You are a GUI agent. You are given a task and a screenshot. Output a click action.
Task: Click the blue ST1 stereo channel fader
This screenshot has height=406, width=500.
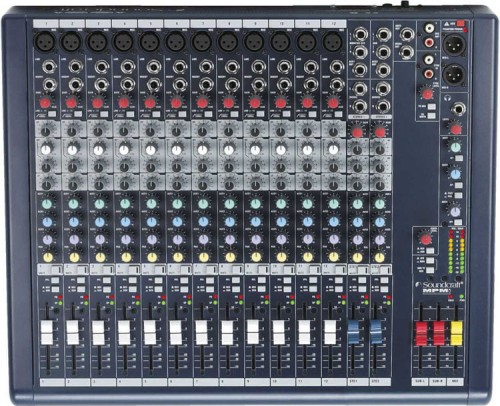pyautogui.click(x=354, y=332)
